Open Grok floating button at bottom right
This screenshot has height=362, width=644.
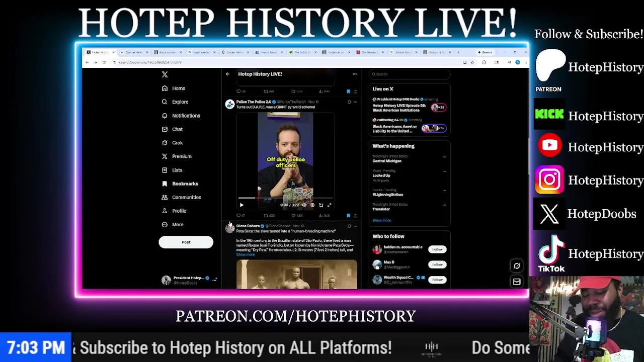coord(517,266)
